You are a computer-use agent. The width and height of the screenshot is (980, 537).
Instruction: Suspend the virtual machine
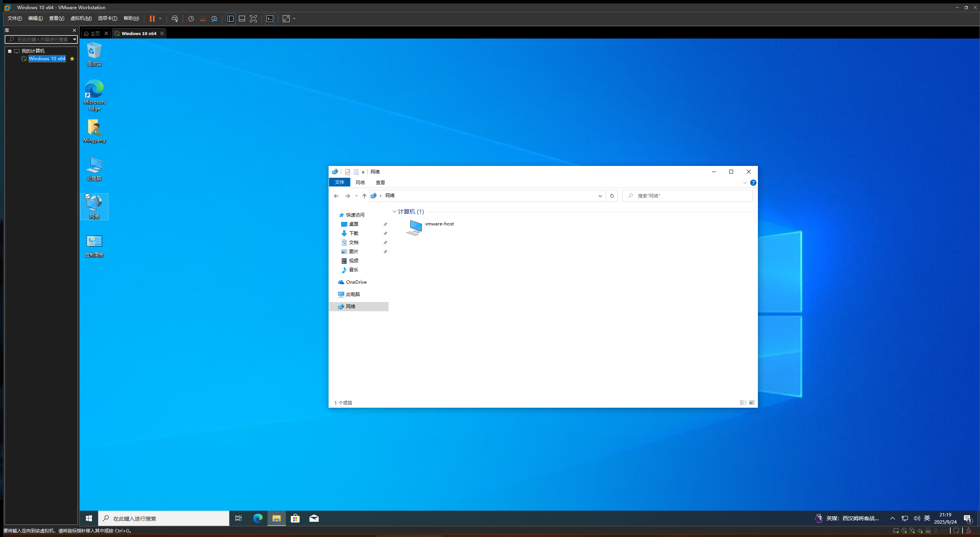coord(152,19)
